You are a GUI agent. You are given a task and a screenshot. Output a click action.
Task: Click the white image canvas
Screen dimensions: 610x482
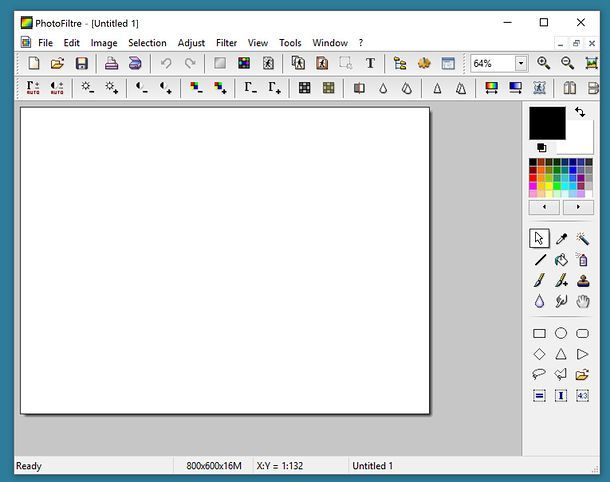(225, 260)
